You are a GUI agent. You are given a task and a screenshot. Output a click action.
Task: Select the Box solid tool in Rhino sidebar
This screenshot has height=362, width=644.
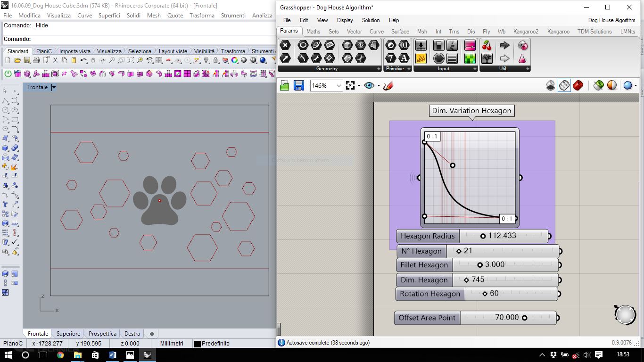point(5,148)
